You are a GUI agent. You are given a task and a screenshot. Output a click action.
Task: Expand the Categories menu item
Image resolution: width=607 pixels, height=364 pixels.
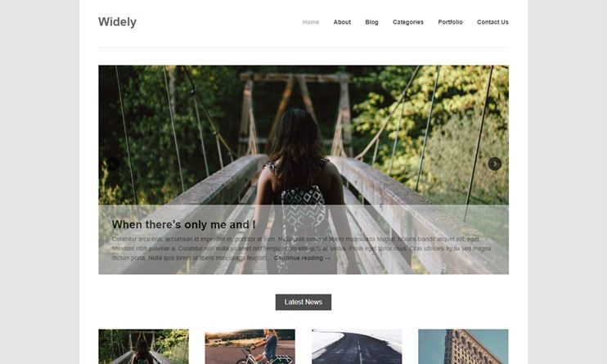[x=408, y=22]
